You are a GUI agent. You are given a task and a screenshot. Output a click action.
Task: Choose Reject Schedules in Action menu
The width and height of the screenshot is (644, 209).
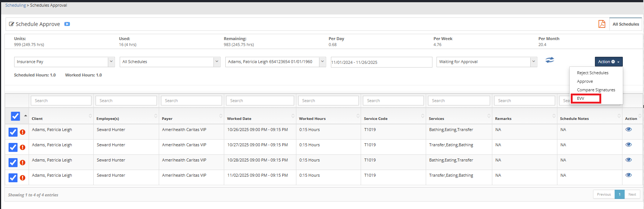[x=593, y=73]
